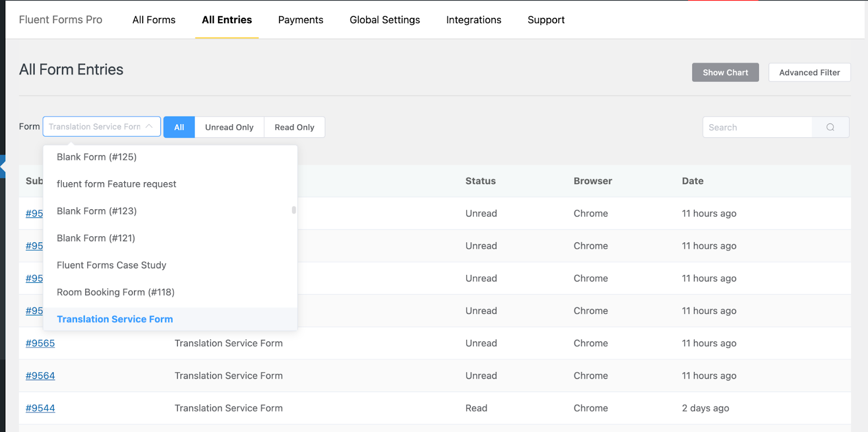The height and width of the screenshot is (432, 868).
Task: Switch to All Entries tab
Action: (x=227, y=20)
